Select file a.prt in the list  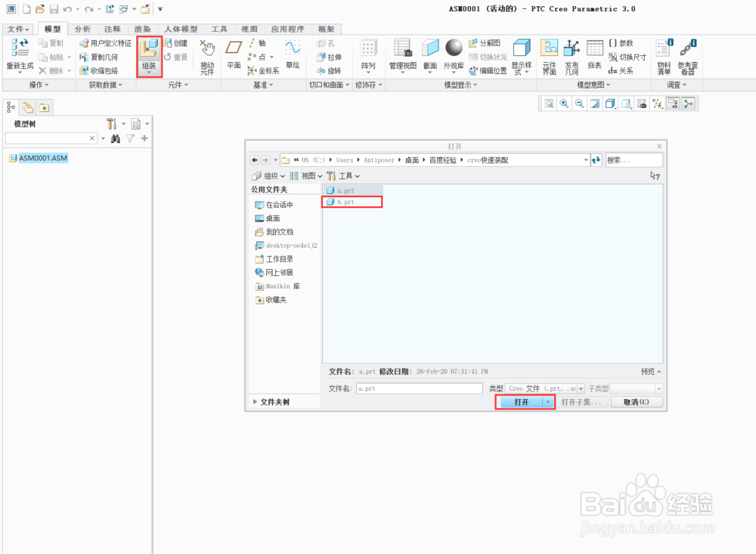pos(352,190)
